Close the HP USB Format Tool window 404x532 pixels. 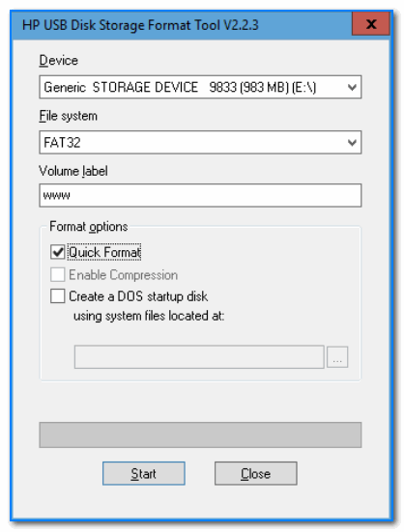(371, 24)
